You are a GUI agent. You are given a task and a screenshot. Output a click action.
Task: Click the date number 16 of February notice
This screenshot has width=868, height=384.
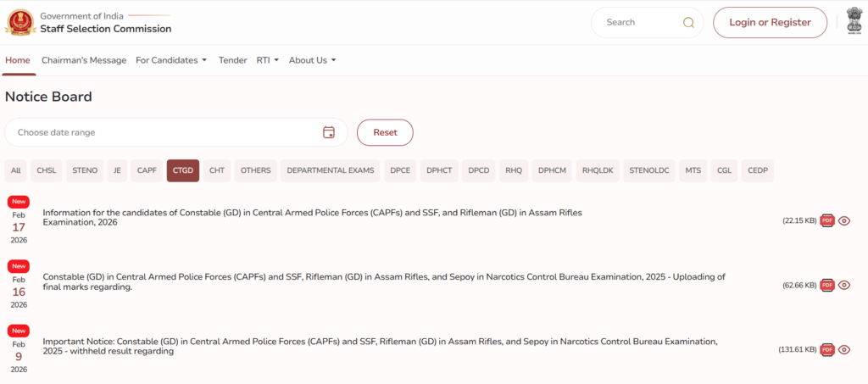point(19,292)
